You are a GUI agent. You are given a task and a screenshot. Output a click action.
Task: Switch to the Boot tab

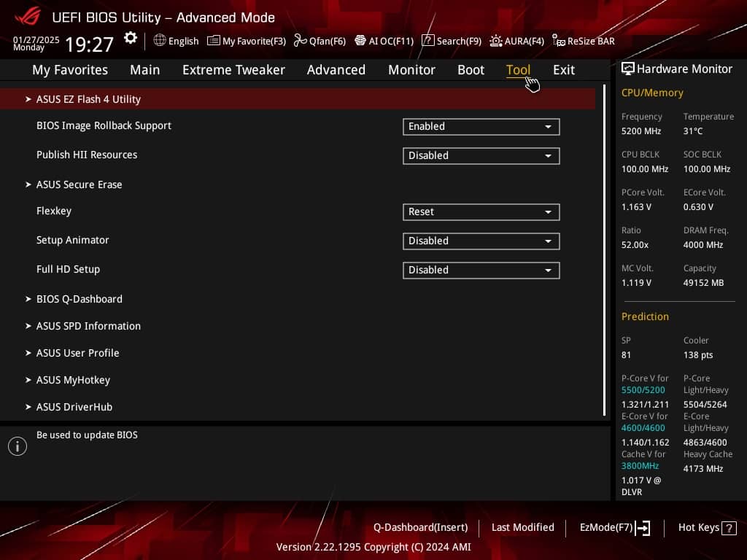coord(471,70)
